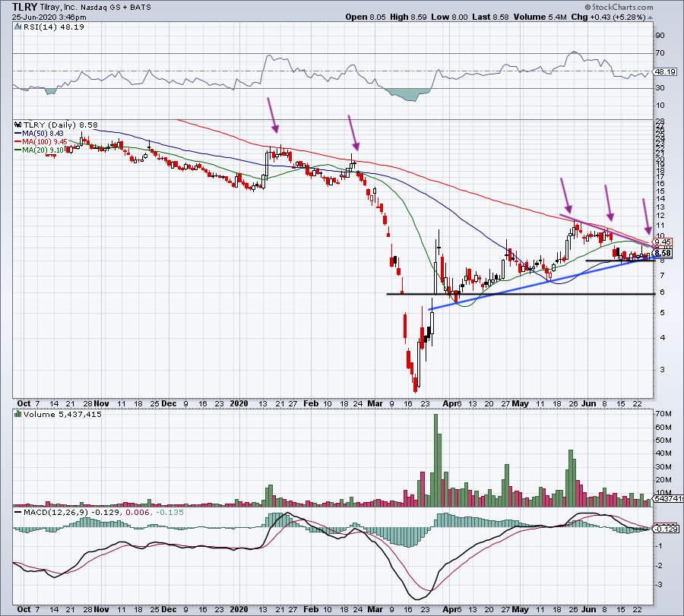The height and width of the screenshot is (616, 684).
Task: Click the 70M label on the volume axis
Action: (x=663, y=413)
